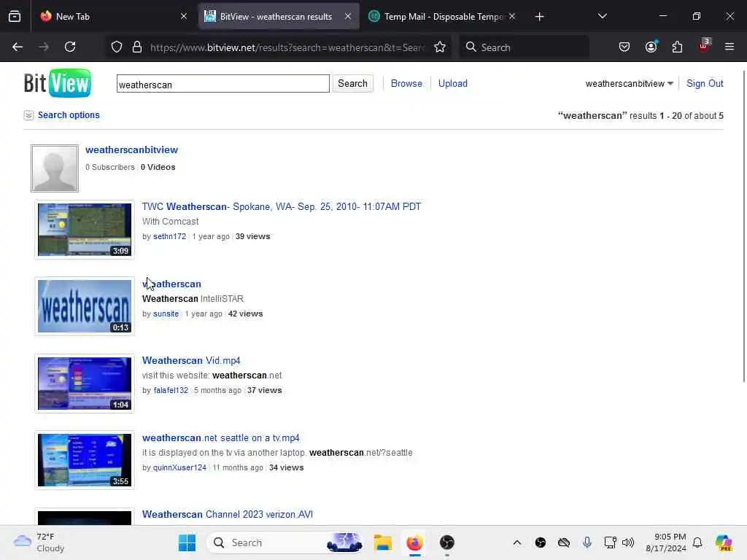Screen dimensions: 747x560
Task: Close the New Tab tab
Action: pos(184,16)
